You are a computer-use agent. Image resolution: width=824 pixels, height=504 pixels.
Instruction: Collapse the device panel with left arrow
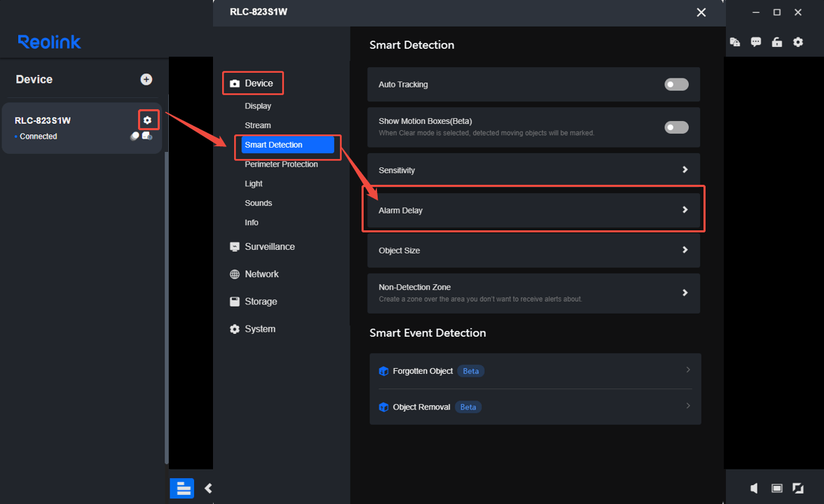(x=208, y=489)
